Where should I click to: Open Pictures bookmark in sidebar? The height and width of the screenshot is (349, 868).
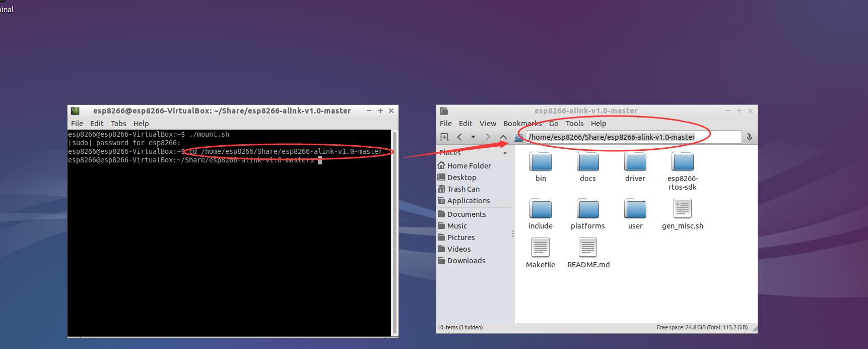pyautogui.click(x=456, y=237)
